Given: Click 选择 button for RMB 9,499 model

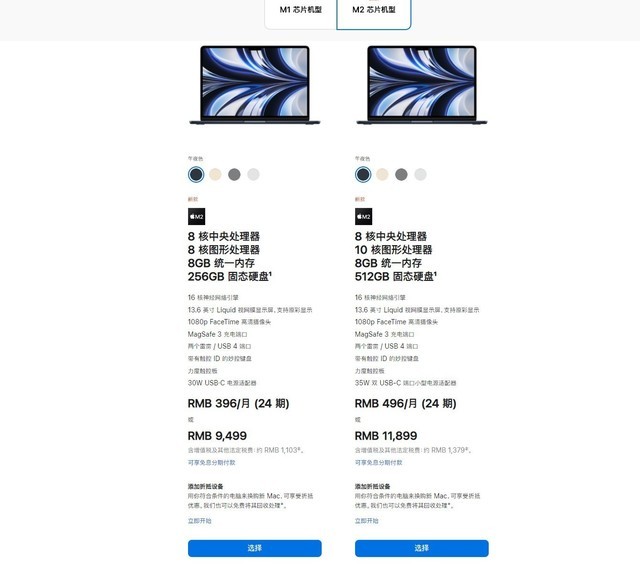Looking at the screenshot, I should (x=255, y=548).
